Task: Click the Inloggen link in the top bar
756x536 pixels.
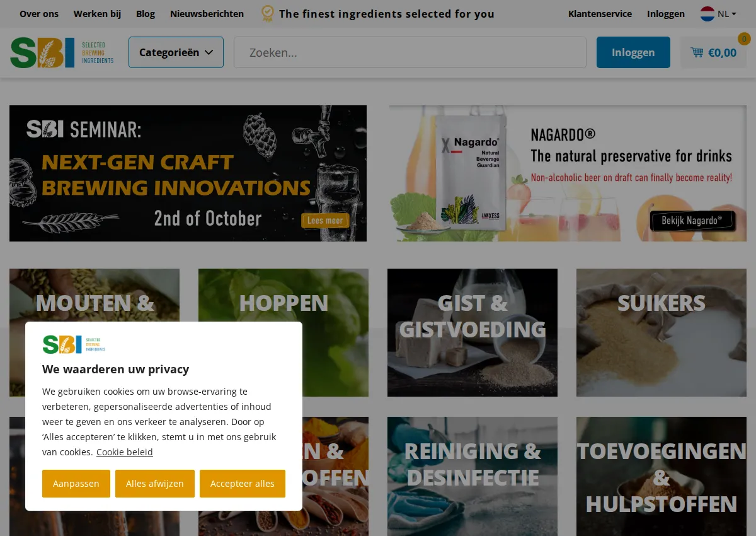Action: 666,14
